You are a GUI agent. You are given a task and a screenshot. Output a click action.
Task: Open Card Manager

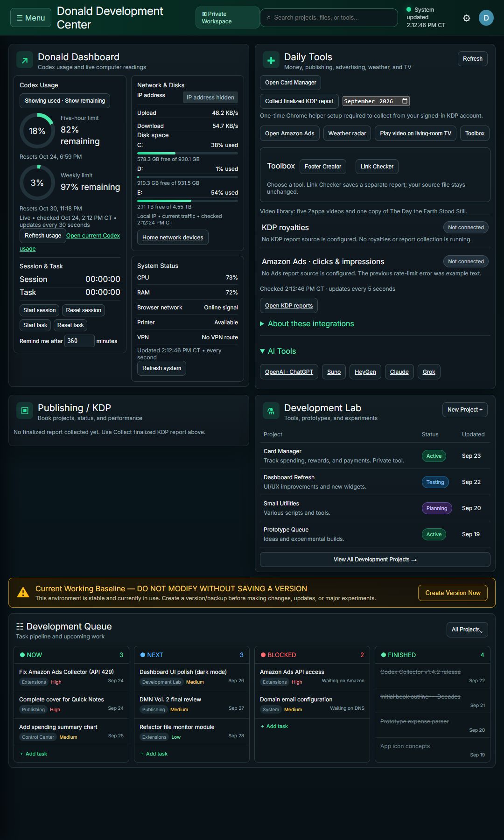click(290, 82)
